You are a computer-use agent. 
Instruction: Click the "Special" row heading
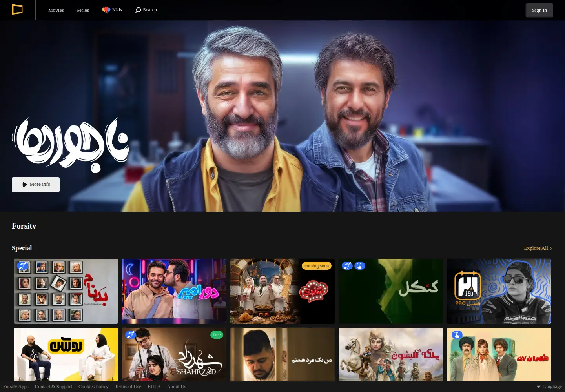click(x=22, y=248)
